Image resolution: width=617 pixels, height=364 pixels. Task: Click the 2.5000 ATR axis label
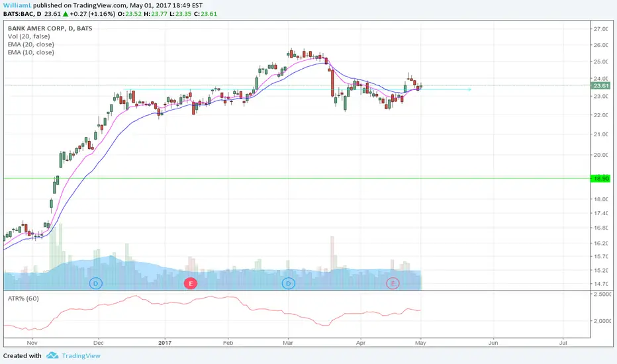click(602, 294)
